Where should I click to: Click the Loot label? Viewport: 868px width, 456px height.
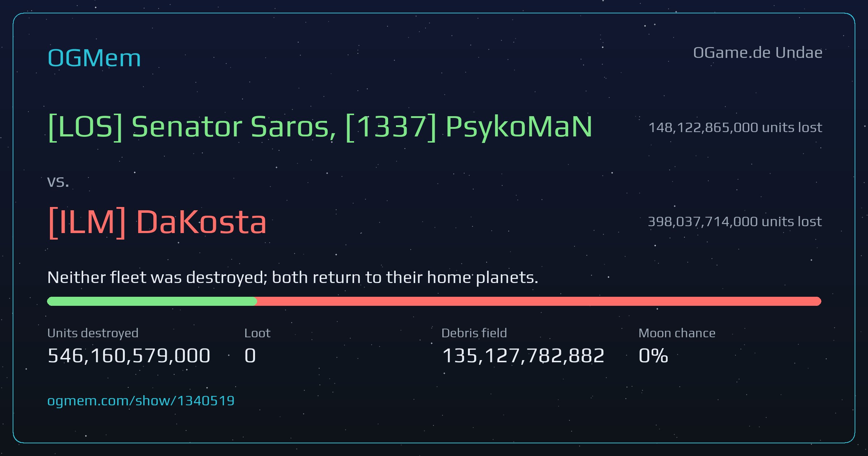[257, 333]
